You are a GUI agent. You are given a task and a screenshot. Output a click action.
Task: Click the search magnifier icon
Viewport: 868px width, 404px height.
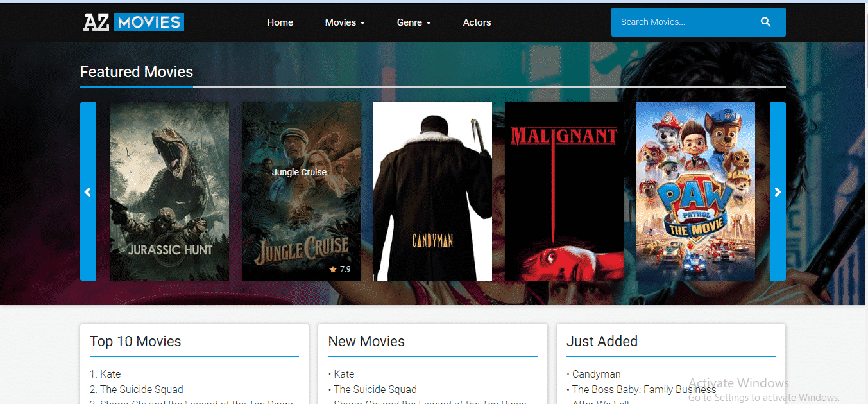point(765,22)
